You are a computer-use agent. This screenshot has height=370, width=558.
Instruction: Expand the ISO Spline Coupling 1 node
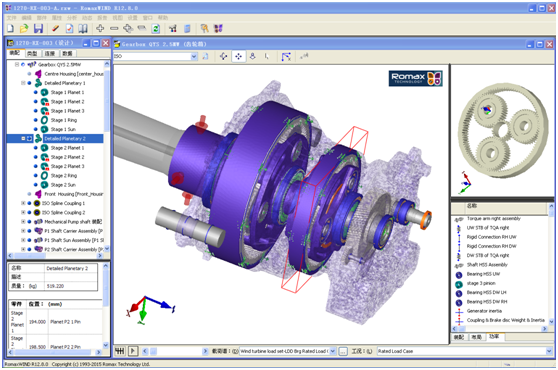[23, 203]
